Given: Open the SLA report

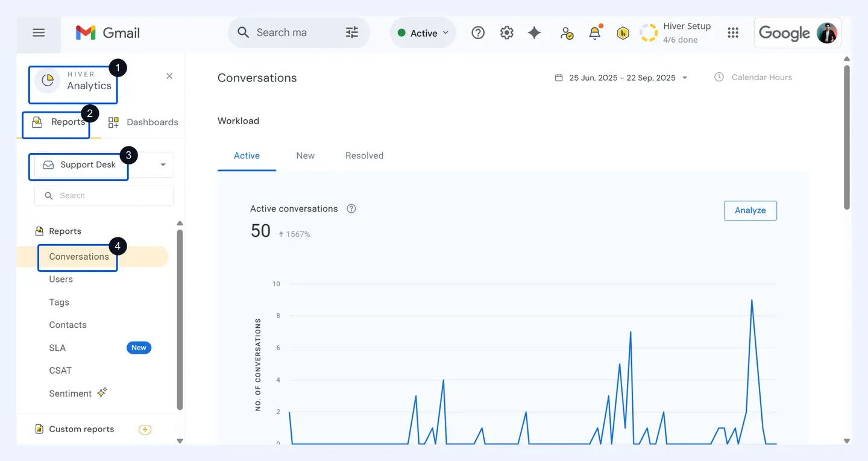Looking at the screenshot, I should coord(57,348).
